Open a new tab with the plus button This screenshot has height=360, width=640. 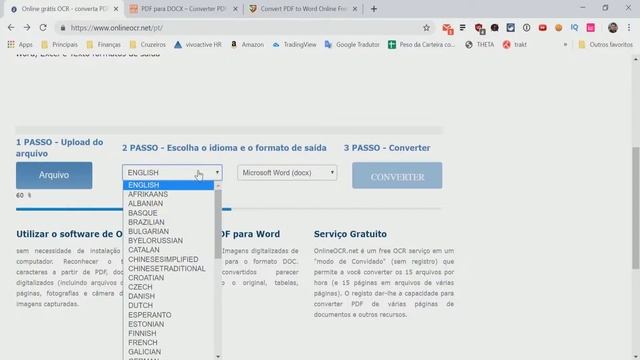click(374, 9)
